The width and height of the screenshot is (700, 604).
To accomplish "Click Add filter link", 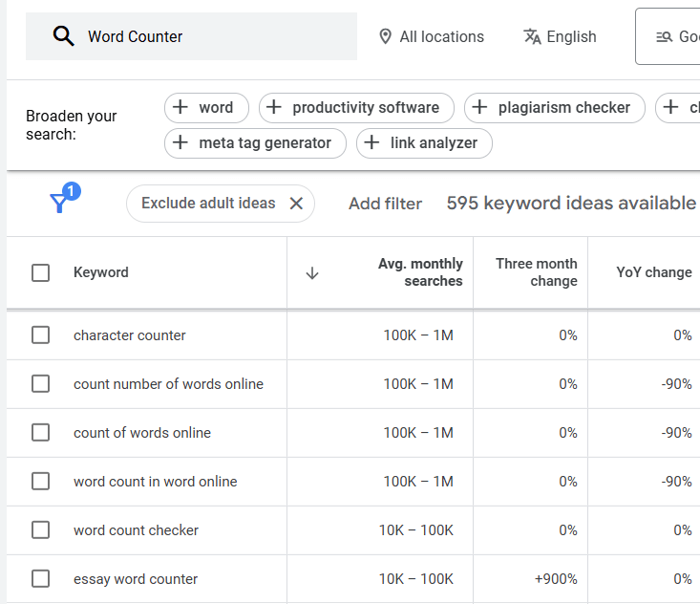I will 385,204.
